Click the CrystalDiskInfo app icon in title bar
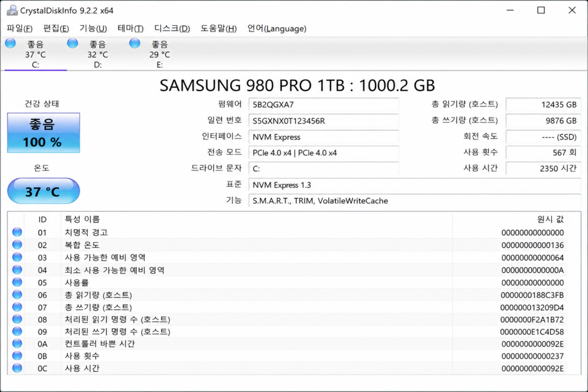 tap(12, 10)
